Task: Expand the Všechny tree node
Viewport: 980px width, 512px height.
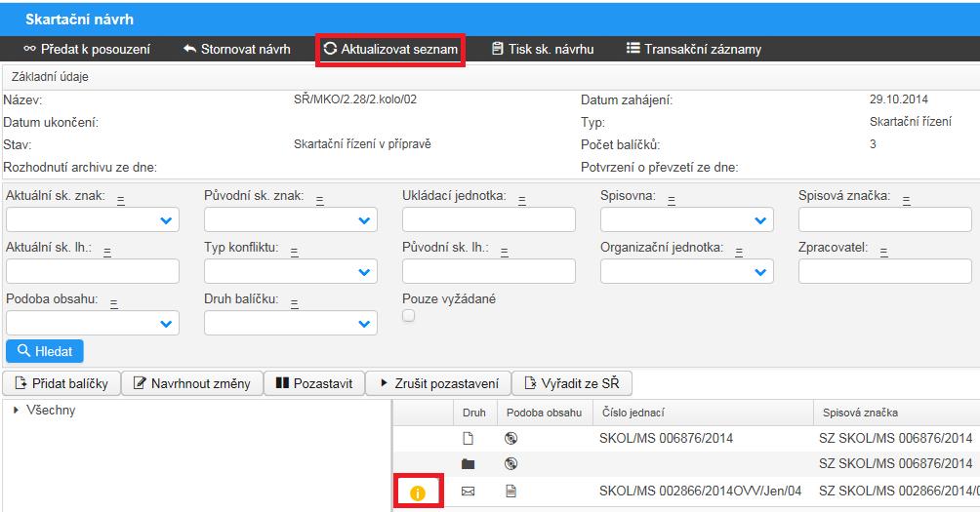Action: 17,411
